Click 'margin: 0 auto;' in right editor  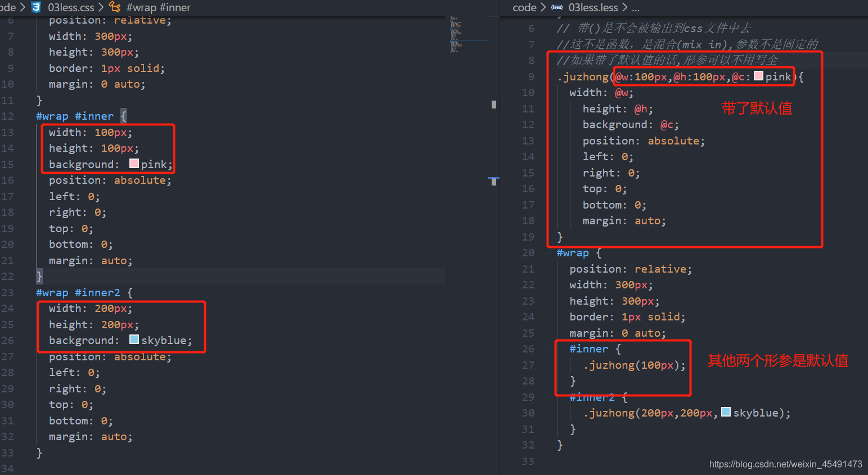click(618, 333)
